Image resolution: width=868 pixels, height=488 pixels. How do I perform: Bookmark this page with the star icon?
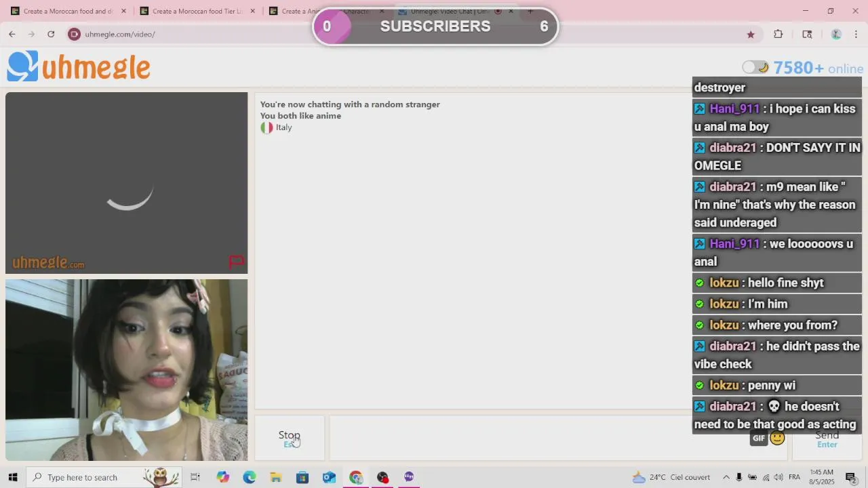click(x=751, y=35)
